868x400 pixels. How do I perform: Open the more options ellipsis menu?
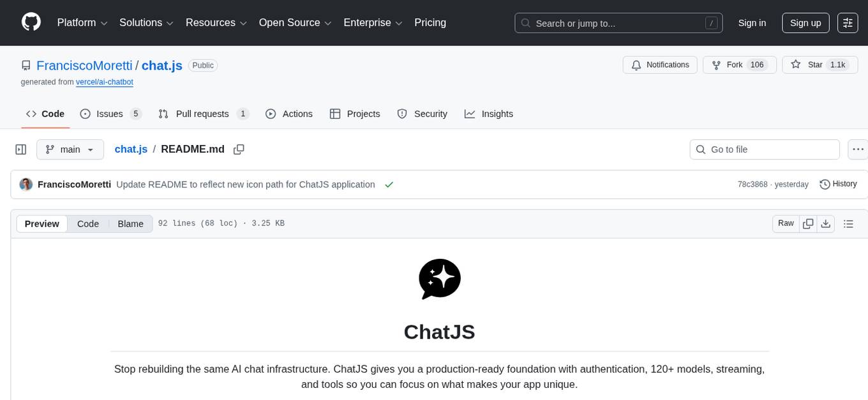point(858,149)
